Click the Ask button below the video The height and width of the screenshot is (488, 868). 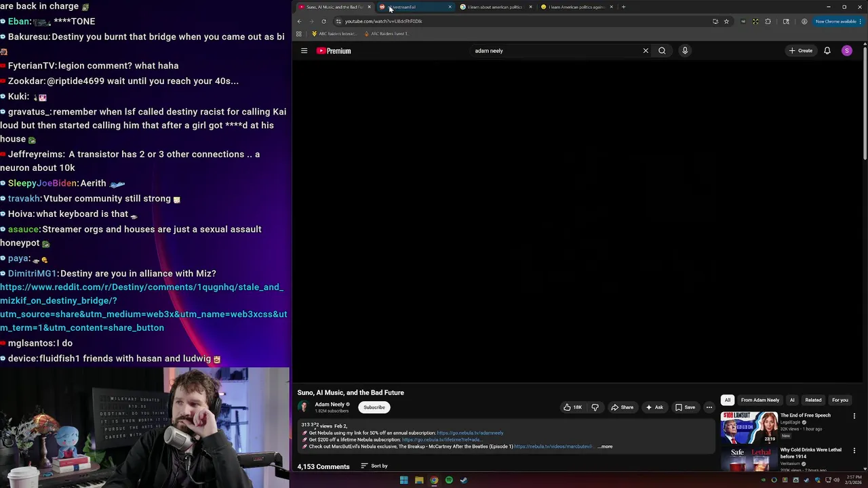654,407
